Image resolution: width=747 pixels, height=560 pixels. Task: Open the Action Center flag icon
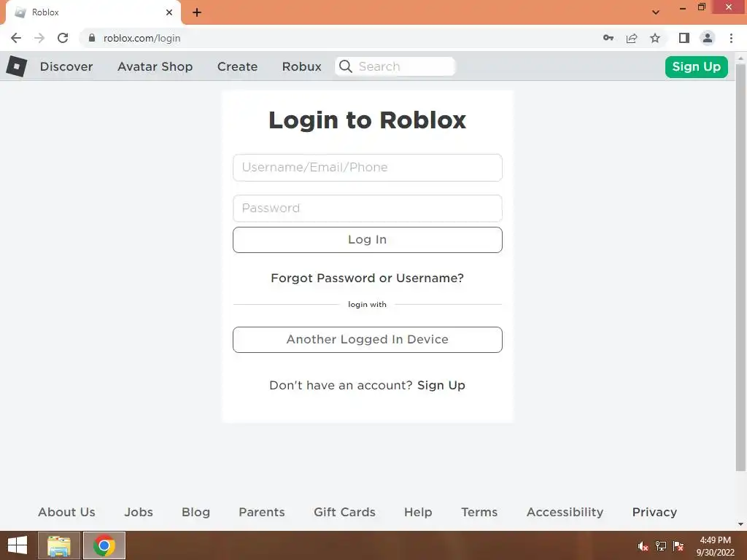(678, 546)
